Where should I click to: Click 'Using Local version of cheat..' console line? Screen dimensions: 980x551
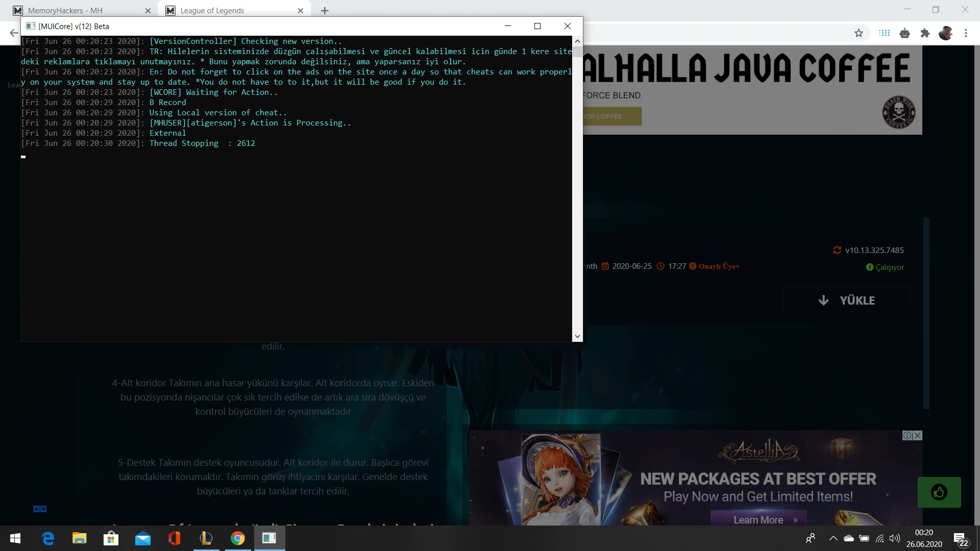(154, 113)
